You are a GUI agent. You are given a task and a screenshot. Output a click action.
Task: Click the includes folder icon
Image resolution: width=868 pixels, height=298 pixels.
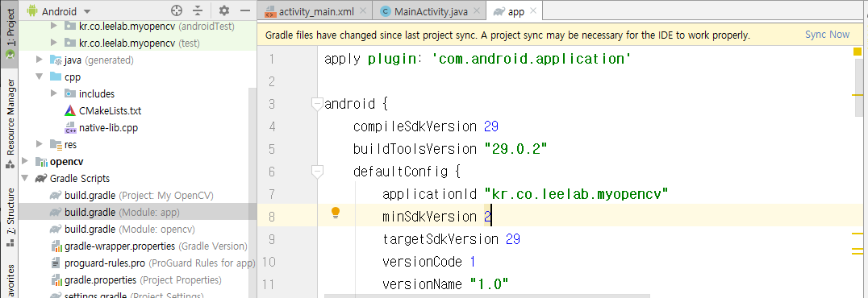pos(70,93)
